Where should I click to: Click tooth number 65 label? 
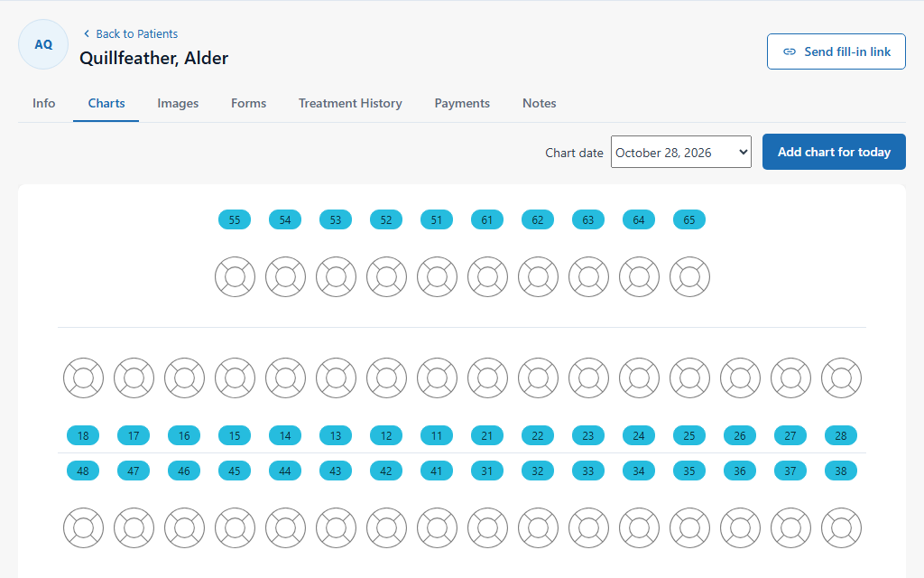[x=688, y=220]
